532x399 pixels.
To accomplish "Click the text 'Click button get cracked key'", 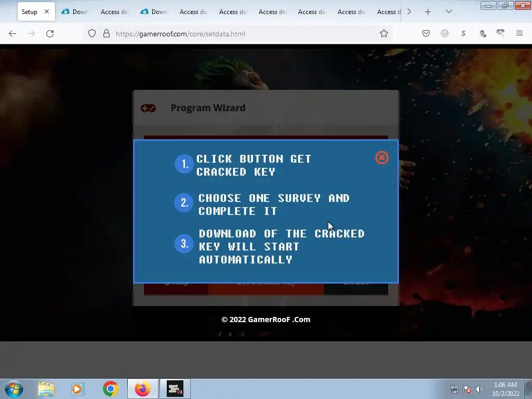I will point(254,165).
